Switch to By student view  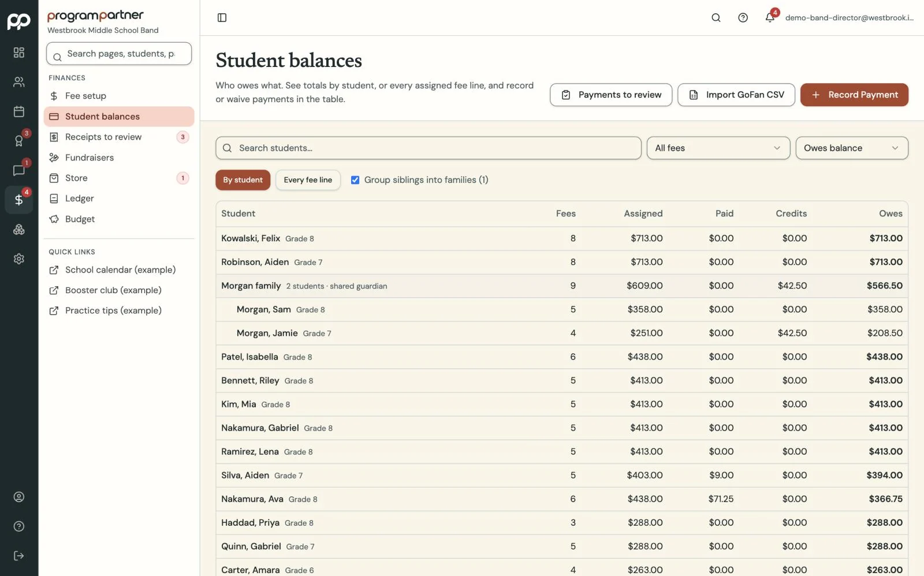click(x=243, y=180)
